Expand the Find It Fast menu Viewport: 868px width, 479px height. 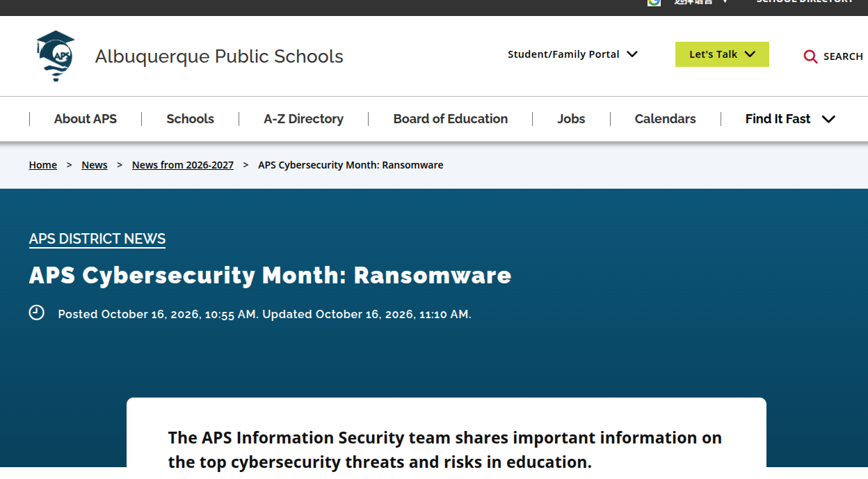(790, 119)
